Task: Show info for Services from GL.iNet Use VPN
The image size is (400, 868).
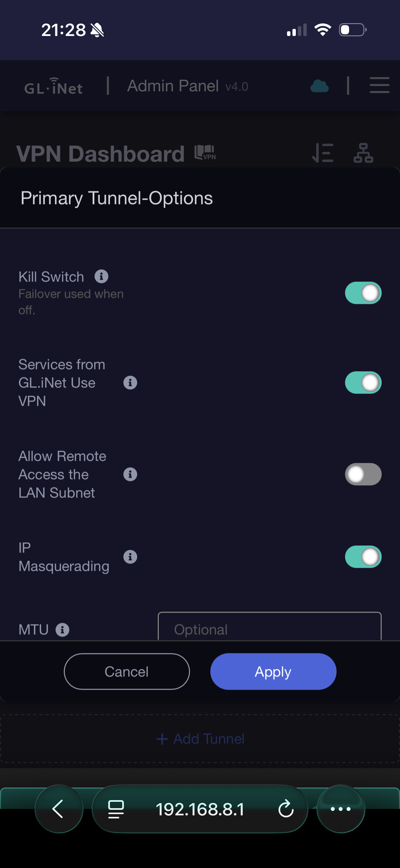Action: (x=130, y=383)
